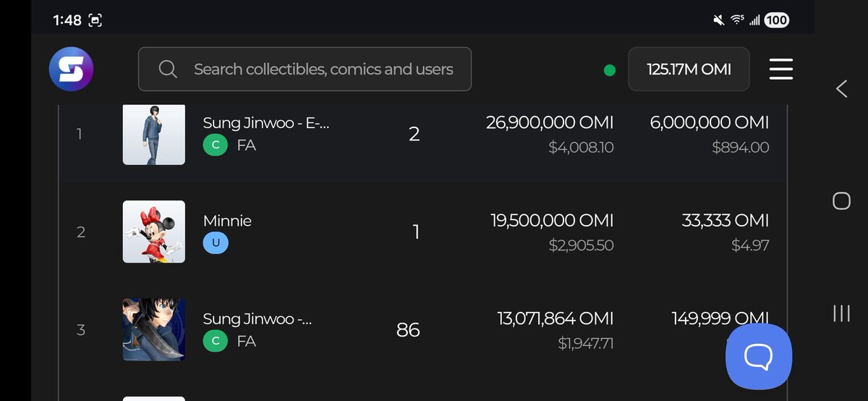Tap the FA label in row 3

247,341
